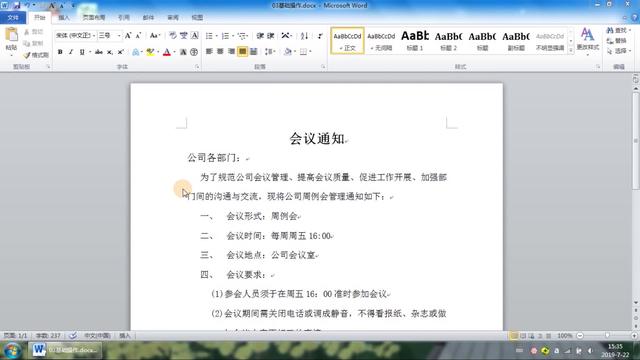
Task: Select the Format Painter brush
Action: (x=36, y=55)
